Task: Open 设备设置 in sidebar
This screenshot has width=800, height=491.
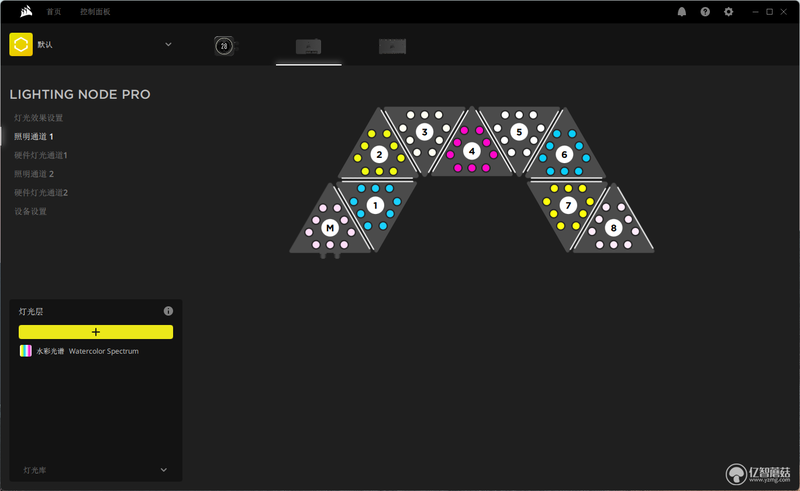Action: click(30, 211)
